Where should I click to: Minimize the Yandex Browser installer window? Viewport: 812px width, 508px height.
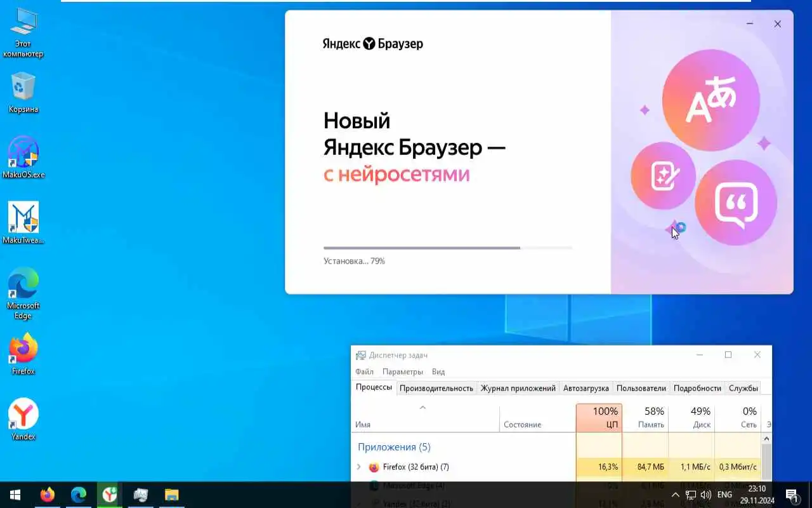tap(750, 24)
